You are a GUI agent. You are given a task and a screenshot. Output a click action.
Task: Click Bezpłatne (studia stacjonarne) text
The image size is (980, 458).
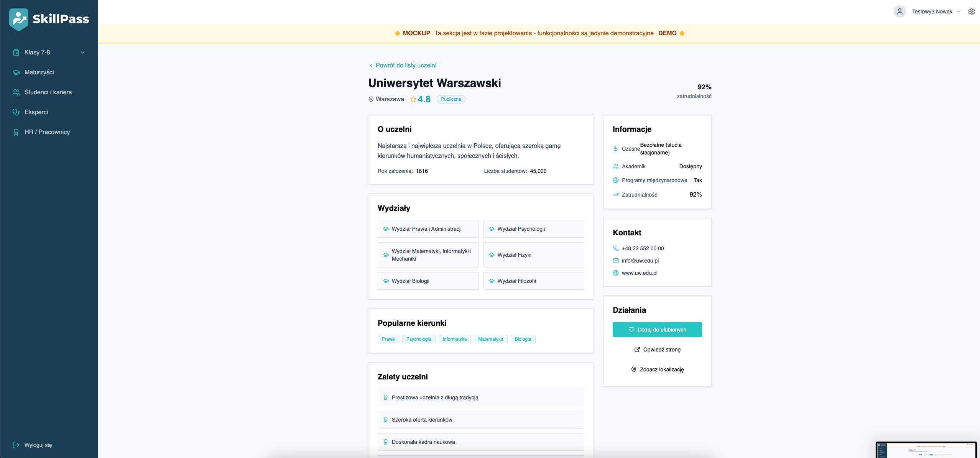click(x=661, y=149)
